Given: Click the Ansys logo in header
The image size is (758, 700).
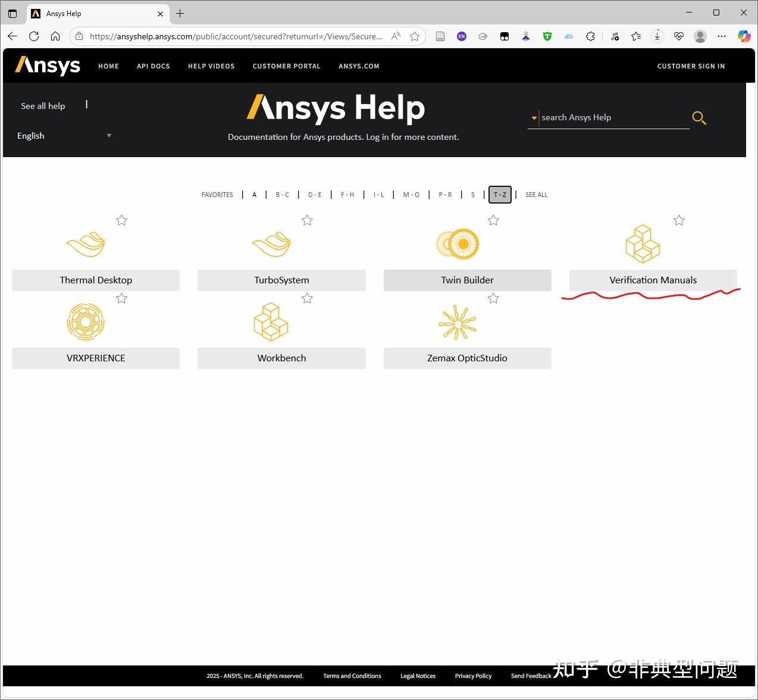Looking at the screenshot, I should tap(48, 65).
